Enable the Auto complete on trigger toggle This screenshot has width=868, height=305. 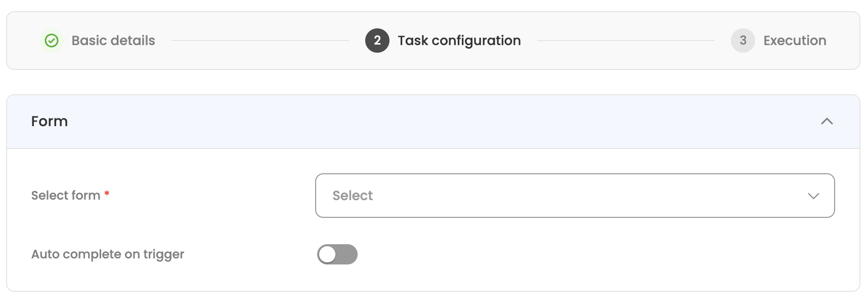(337, 254)
